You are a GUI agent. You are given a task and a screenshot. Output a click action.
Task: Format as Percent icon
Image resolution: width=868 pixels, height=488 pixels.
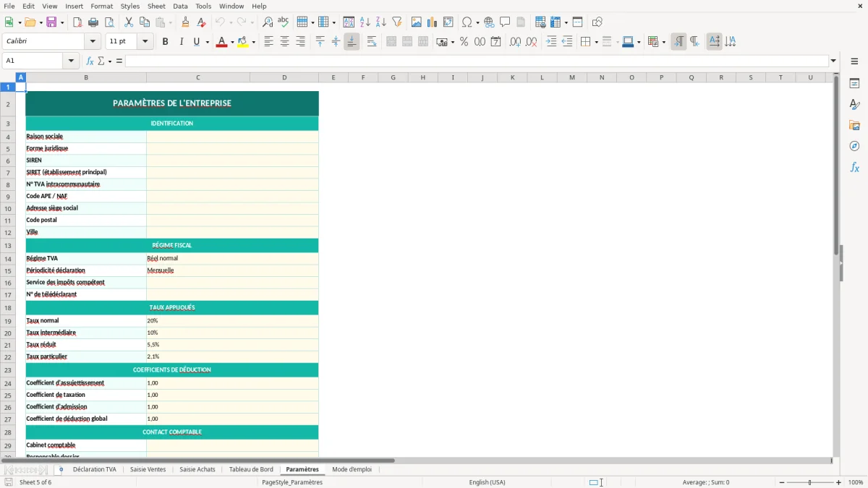(x=464, y=42)
